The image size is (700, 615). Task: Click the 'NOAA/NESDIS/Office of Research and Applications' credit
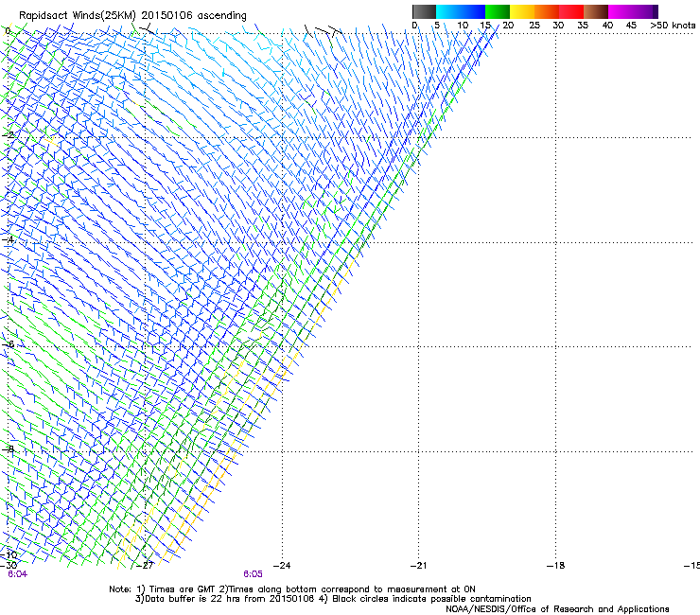[x=557, y=609]
